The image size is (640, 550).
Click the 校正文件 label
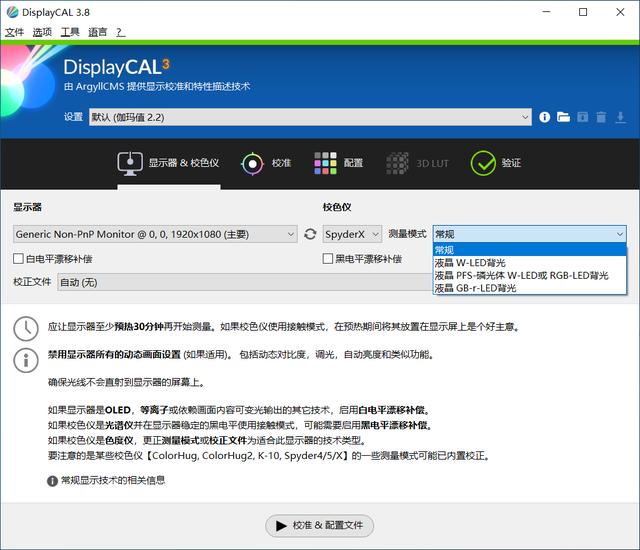32,282
